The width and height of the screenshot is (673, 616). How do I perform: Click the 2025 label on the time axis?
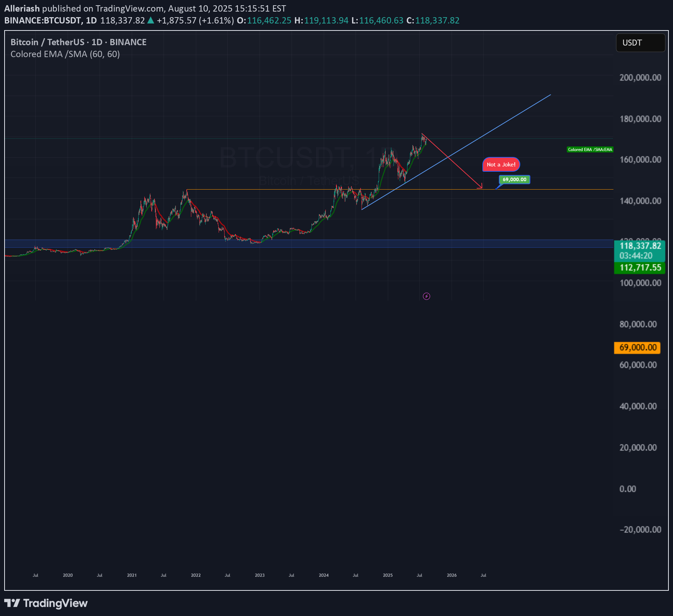coord(387,575)
